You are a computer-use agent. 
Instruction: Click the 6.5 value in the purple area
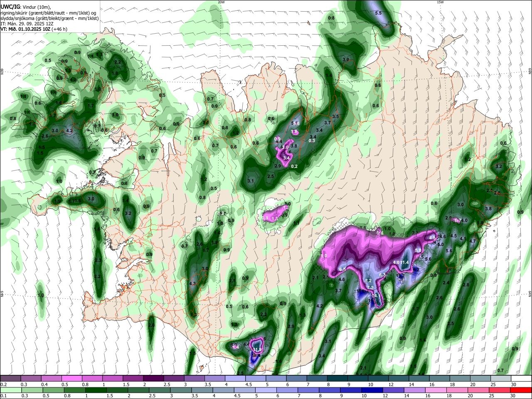(343, 270)
